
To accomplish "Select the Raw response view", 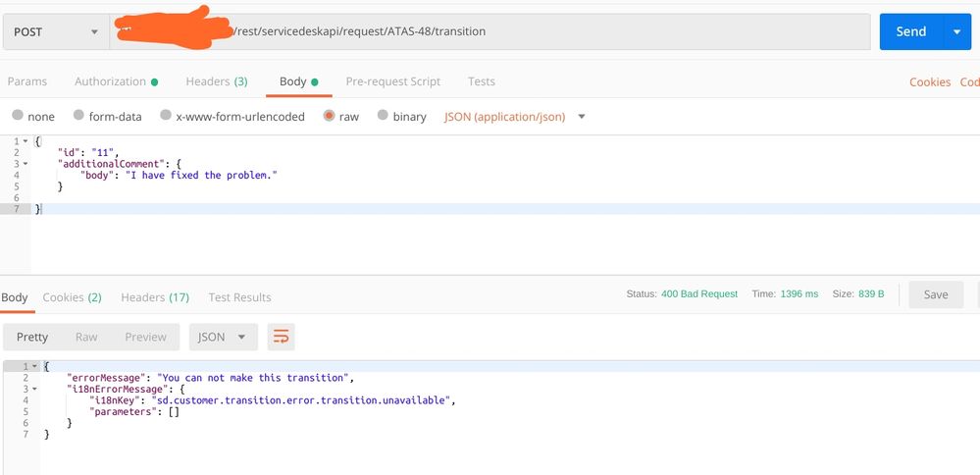I will click(x=86, y=337).
